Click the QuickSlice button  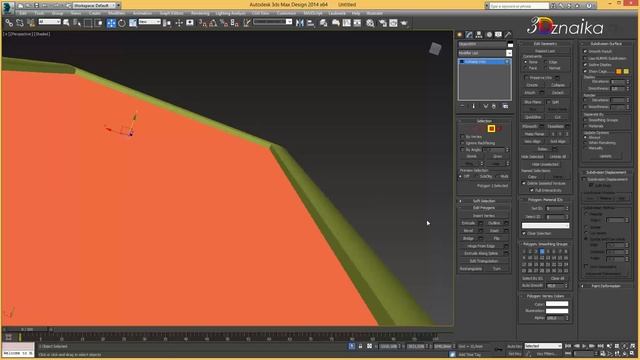(x=533, y=117)
